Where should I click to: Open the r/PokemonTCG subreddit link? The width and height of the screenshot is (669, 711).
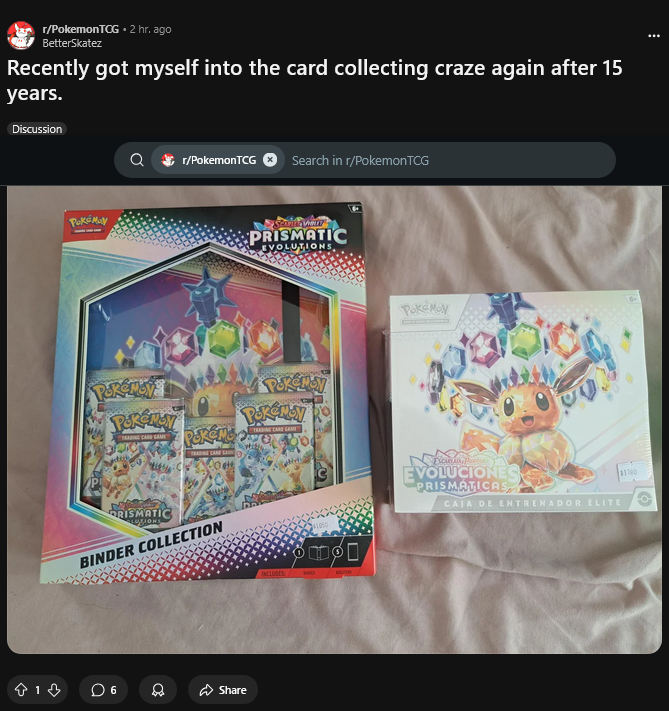[80, 29]
